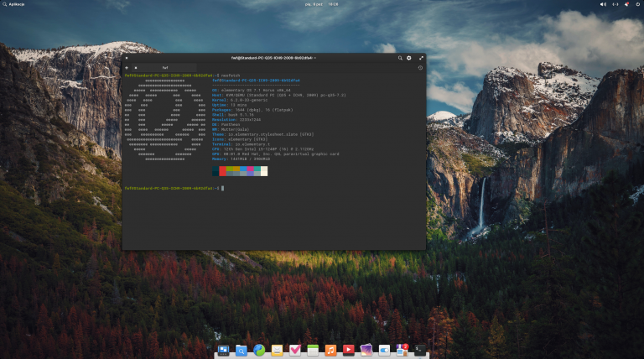Open Multitasking View from the dock

click(223, 350)
